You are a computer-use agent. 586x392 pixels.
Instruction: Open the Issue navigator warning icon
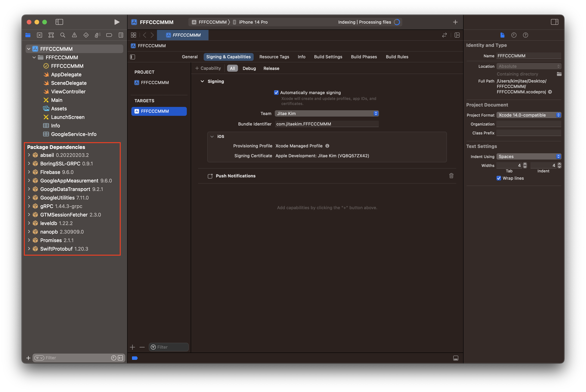pos(74,35)
